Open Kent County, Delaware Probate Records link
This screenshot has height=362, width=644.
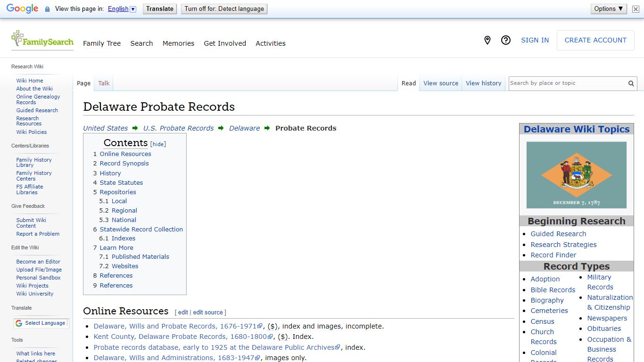coord(183,337)
